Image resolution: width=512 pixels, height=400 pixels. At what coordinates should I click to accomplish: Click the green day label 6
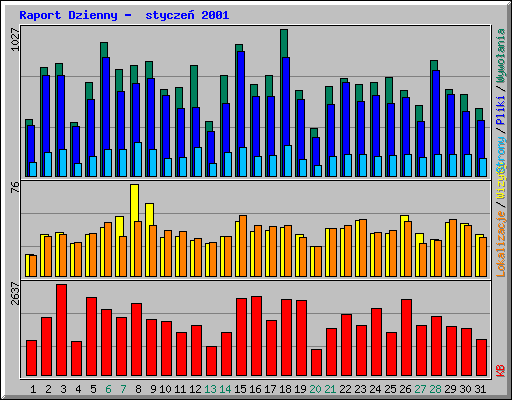pos(108,389)
